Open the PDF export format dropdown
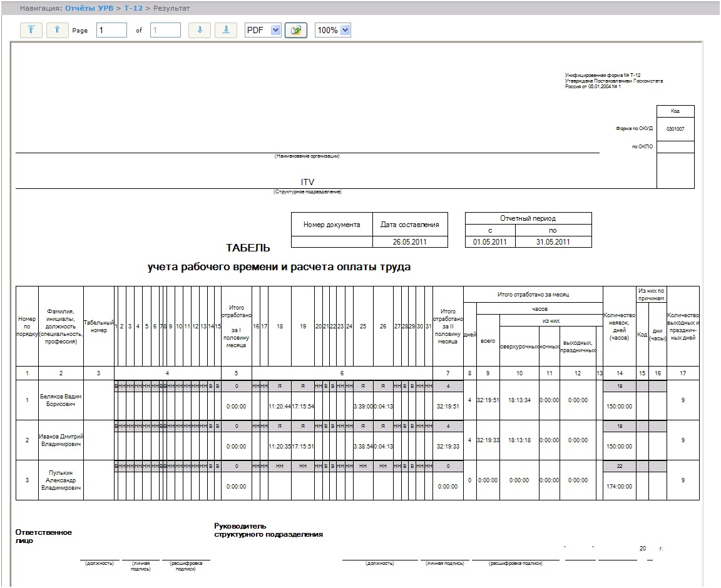Viewport: 721px width, 588px height. coord(263,31)
